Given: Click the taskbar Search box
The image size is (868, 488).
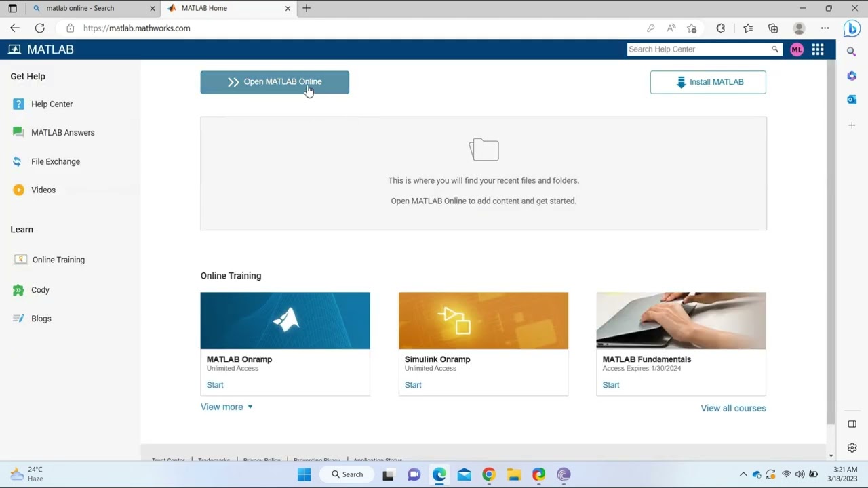Looking at the screenshot, I should point(347,474).
